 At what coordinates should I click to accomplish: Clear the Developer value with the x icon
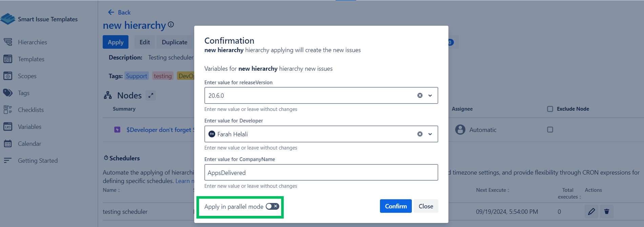tap(420, 134)
